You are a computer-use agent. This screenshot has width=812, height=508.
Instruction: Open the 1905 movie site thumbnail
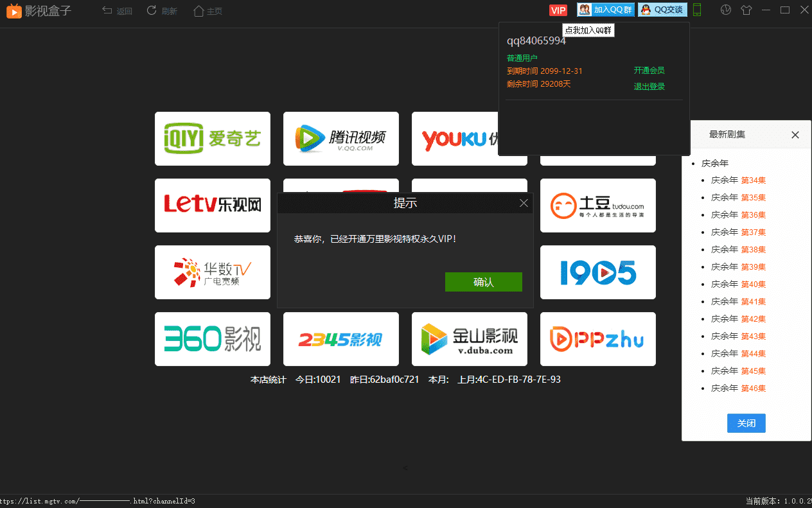click(597, 272)
